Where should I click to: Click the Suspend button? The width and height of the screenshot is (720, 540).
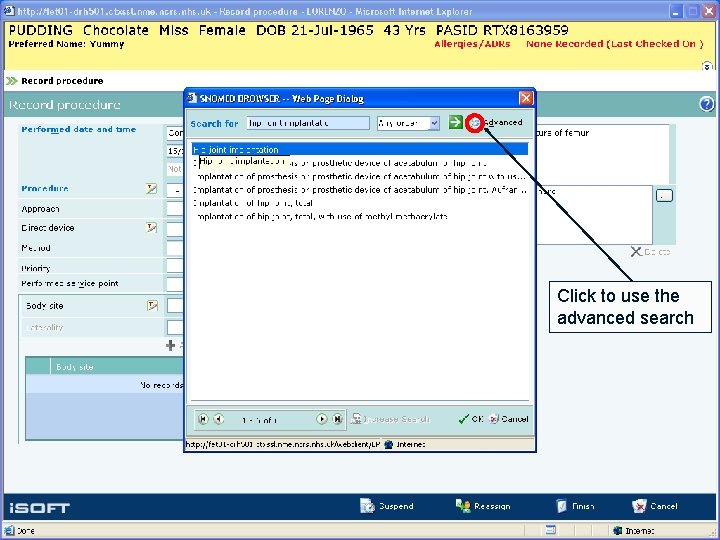(x=387, y=506)
